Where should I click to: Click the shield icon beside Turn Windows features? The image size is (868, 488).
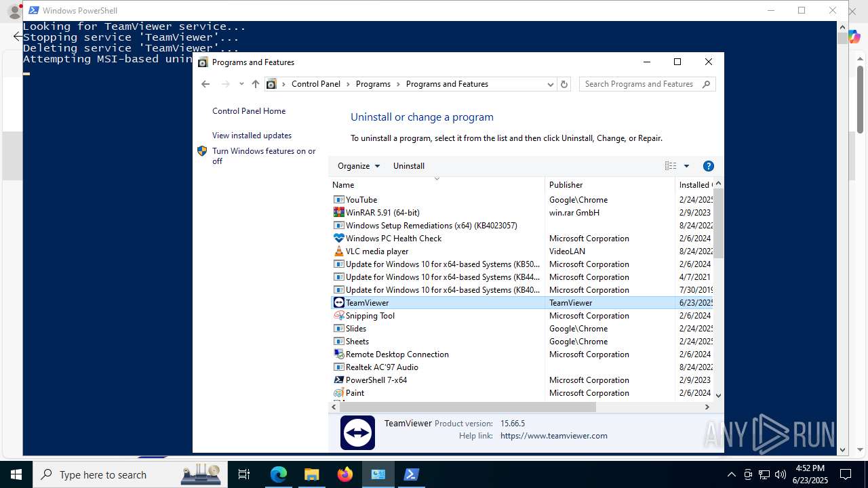202,151
